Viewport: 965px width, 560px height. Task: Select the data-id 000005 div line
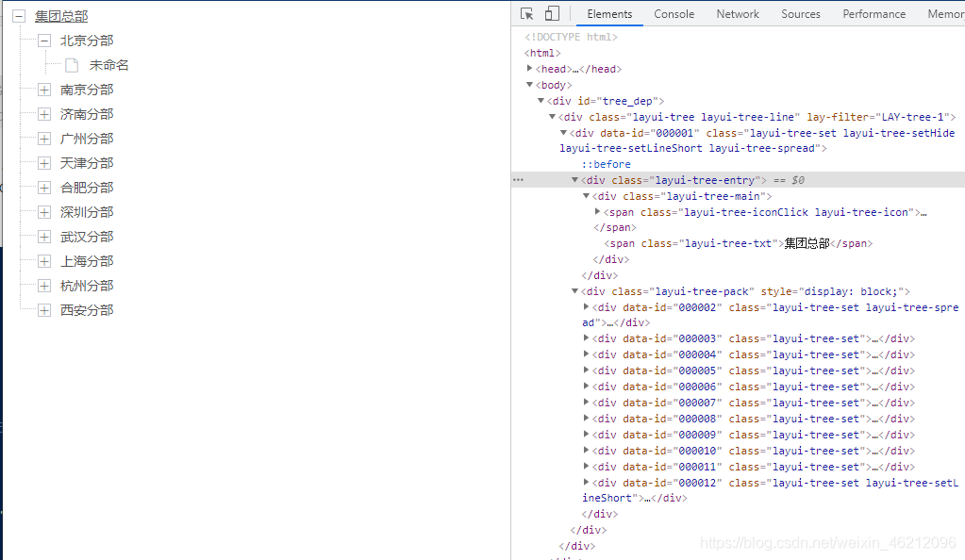754,371
